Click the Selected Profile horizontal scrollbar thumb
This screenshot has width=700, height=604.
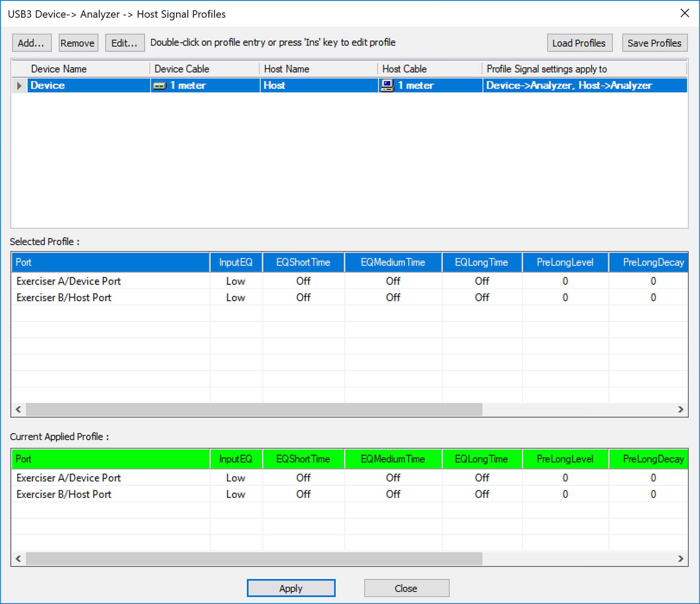click(x=254, y=409)
